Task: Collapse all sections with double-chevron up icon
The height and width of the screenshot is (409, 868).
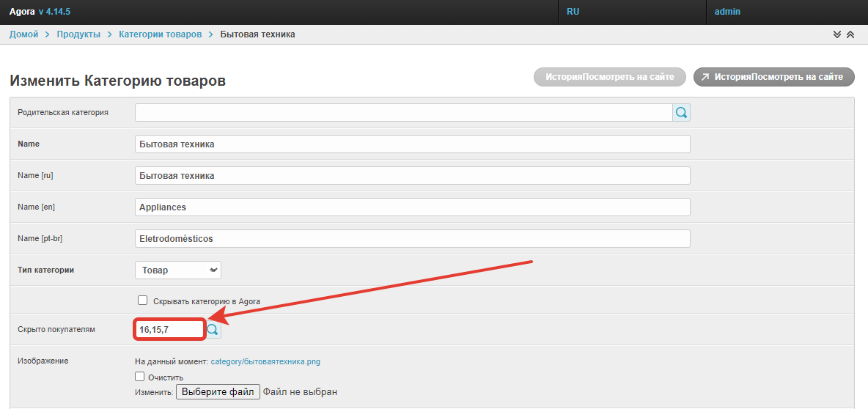Action: pos(850,34)
